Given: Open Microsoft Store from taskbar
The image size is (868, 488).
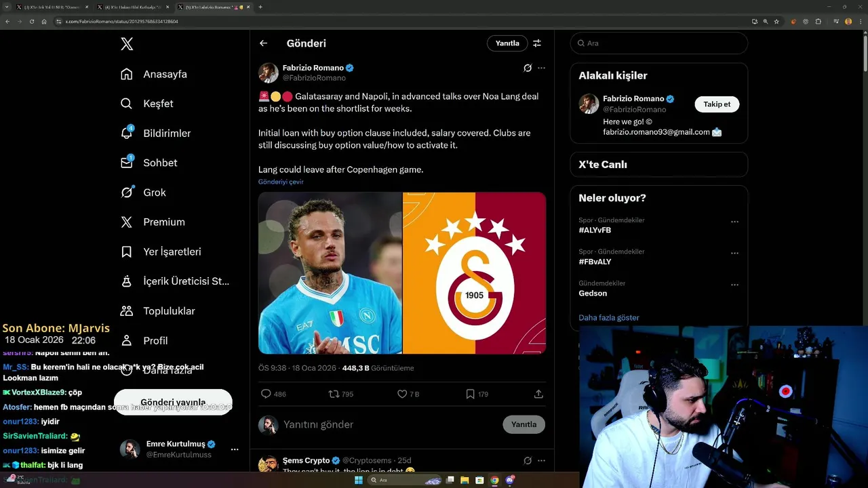Looking at the screenshot, I should pos(479,481).
